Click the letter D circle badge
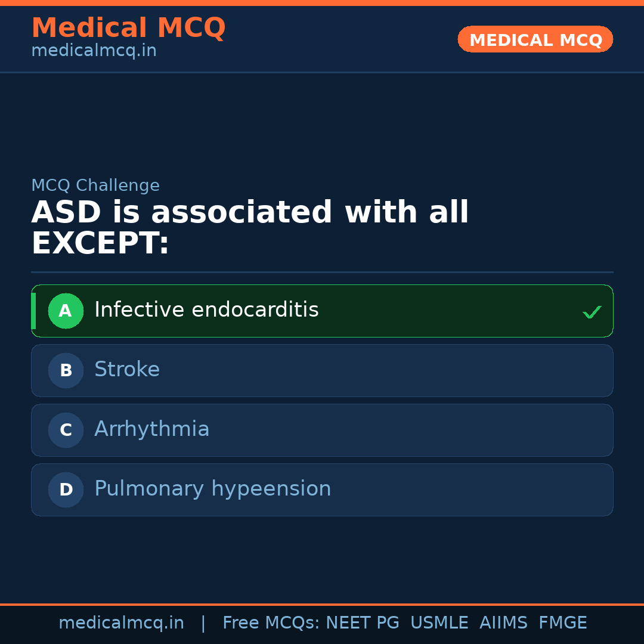 click(x=66, y=490)
